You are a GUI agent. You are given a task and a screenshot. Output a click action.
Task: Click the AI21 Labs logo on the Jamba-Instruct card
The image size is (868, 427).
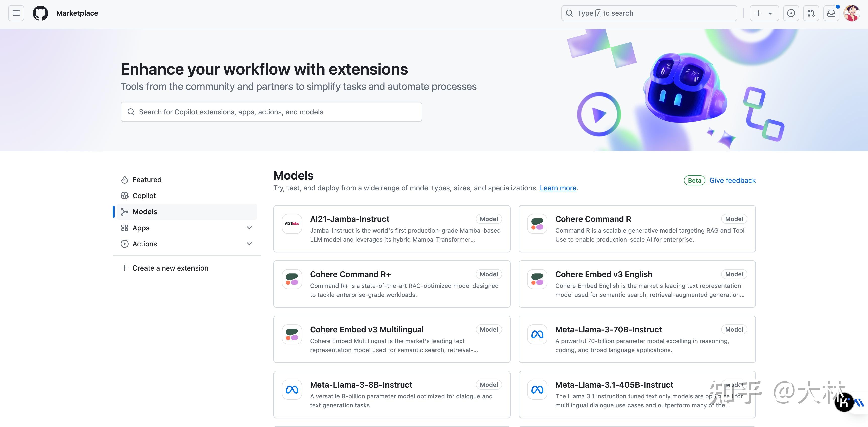(292, 223)
